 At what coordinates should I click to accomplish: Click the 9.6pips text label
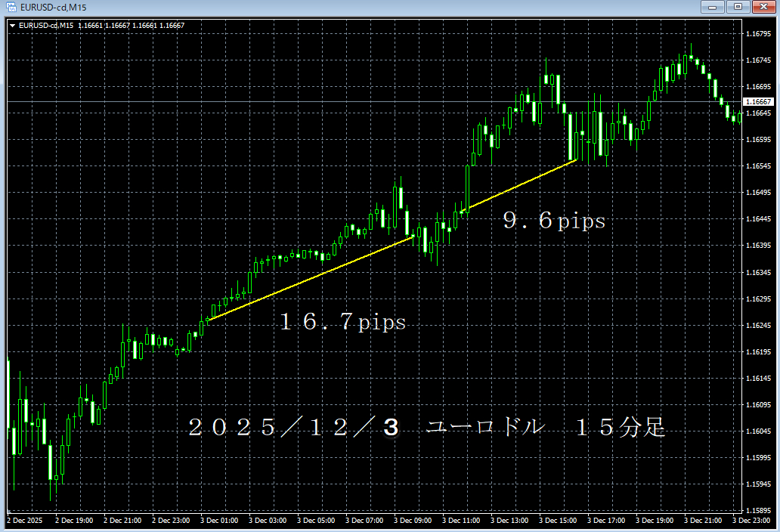click(x=554, y=220)
